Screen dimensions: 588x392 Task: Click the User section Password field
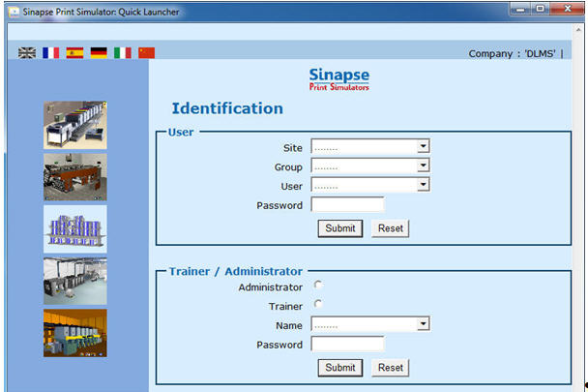[347, 205]
